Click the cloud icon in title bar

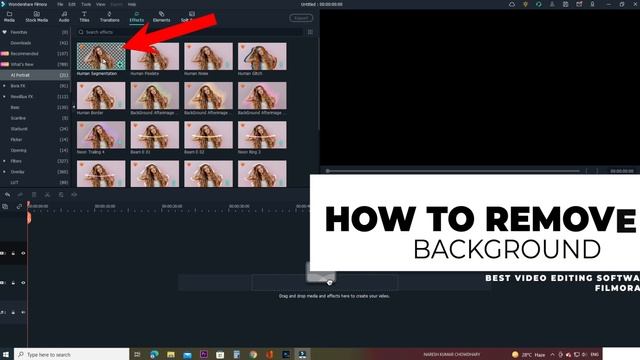click(x=512, y=4)
